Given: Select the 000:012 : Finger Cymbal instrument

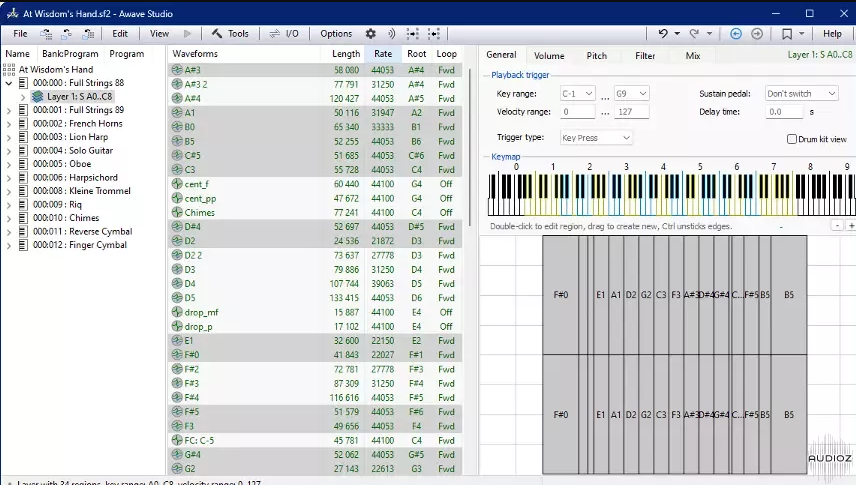Looking at the screenshot, I should [x=80, y=245].
